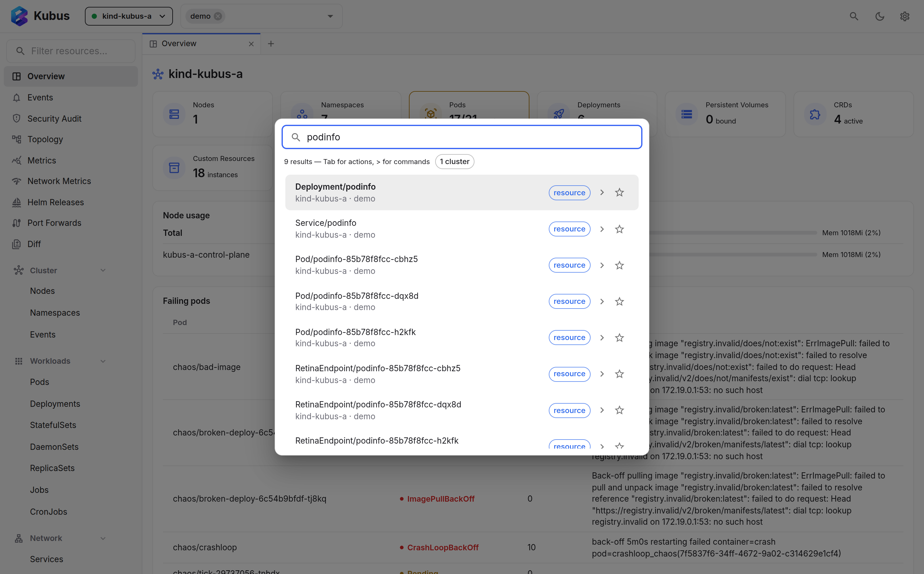Expand the namespace selector dropdown arrow
The height and width of the screenshot is (574, 924).
pyautogui.click(x=330, y=16)
